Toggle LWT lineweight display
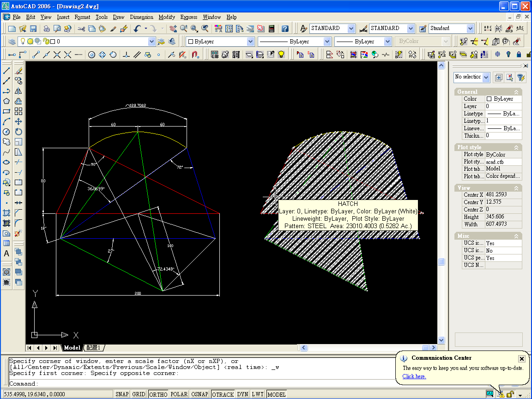The height and width of the screenshot is (399, 532). pos(258,394)
